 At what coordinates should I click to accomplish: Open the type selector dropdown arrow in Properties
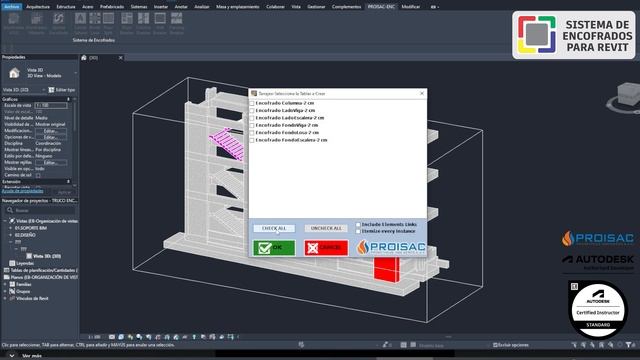[76, 73]
